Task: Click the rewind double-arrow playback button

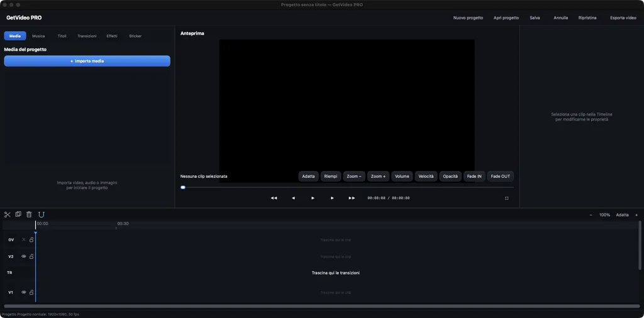Action: pyautogui.click(x=274, y=198)
